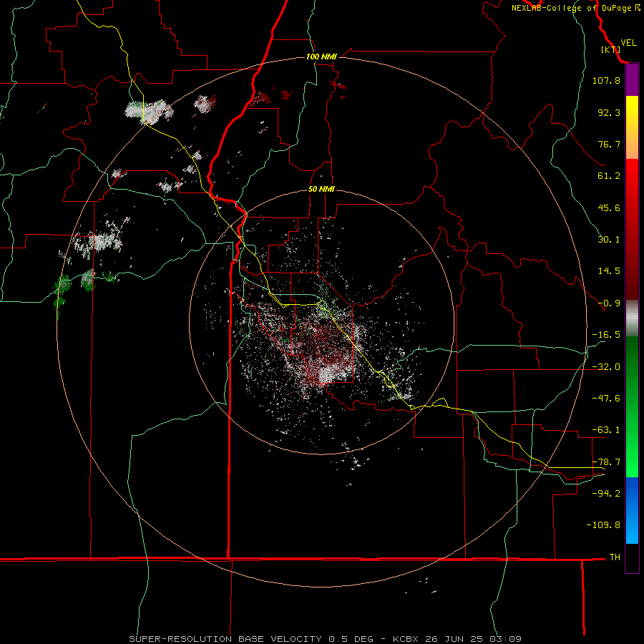Click the 50 NMI range ring label

point(321,189)
